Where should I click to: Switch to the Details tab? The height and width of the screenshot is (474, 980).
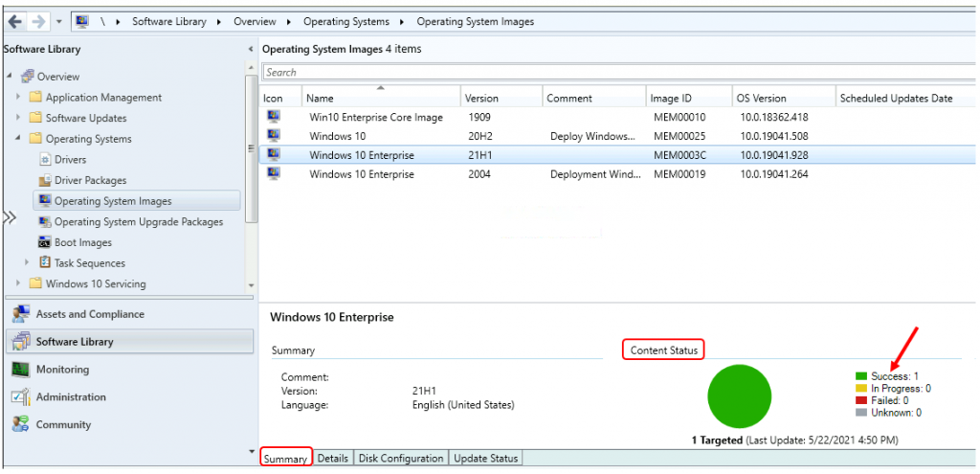(x=332, y=459)
